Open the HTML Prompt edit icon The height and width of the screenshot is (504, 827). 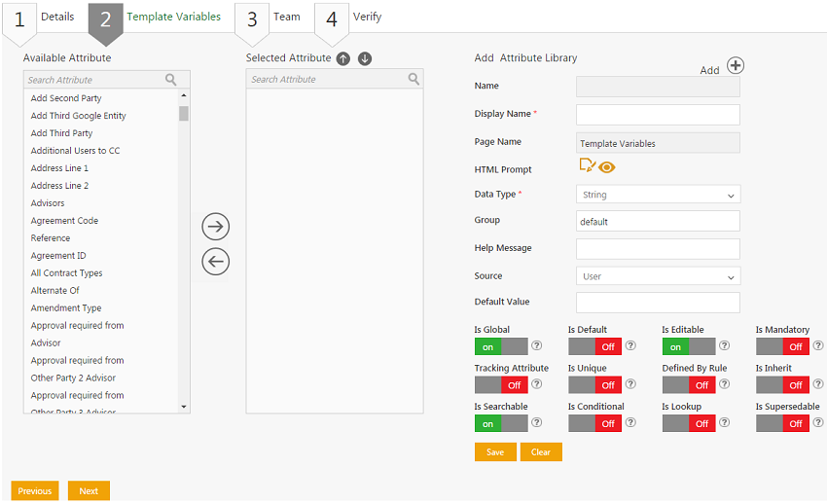587,166
